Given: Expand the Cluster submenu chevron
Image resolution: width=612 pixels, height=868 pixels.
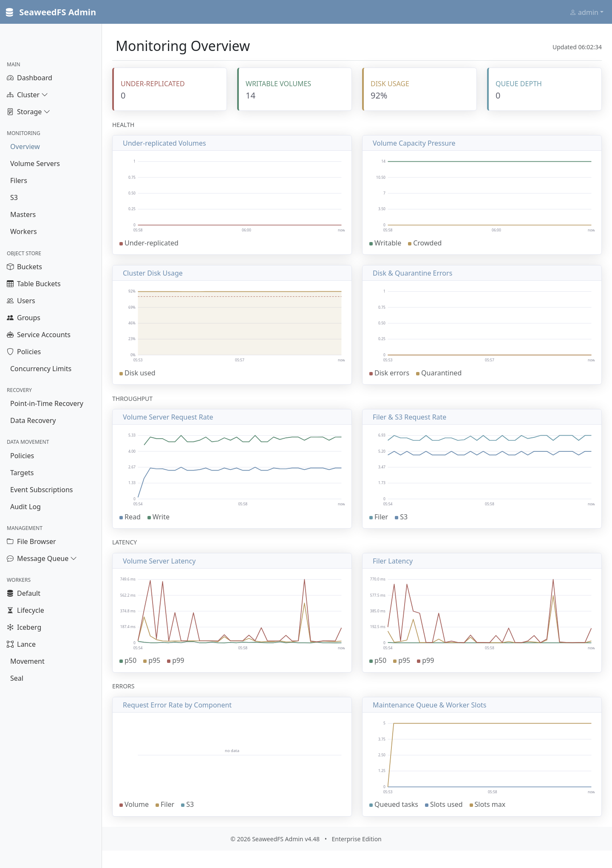Looking at the screenshot, I should tap(45, 95).
